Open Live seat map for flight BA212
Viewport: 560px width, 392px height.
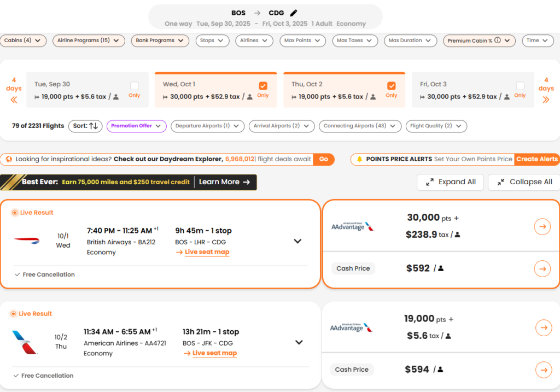(207, 252)
